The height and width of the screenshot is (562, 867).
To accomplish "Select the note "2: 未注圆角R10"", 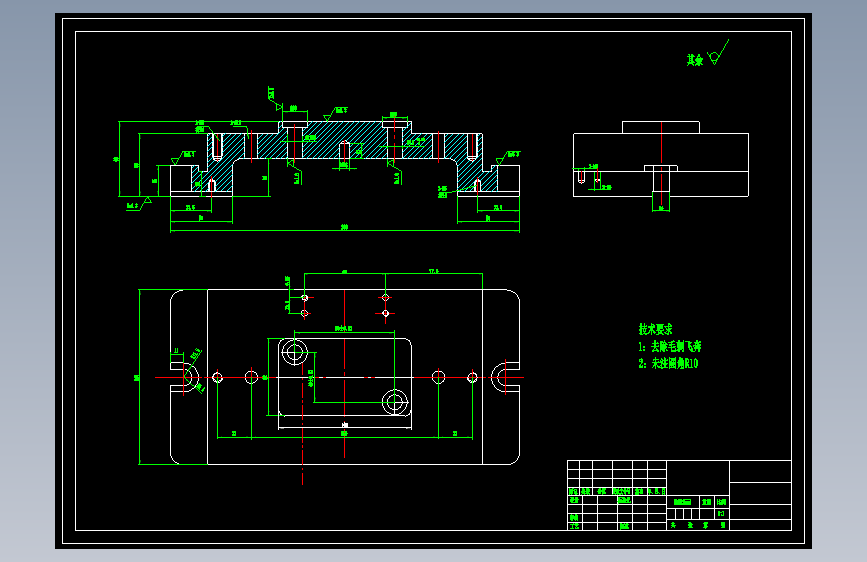I will [668, 363].
